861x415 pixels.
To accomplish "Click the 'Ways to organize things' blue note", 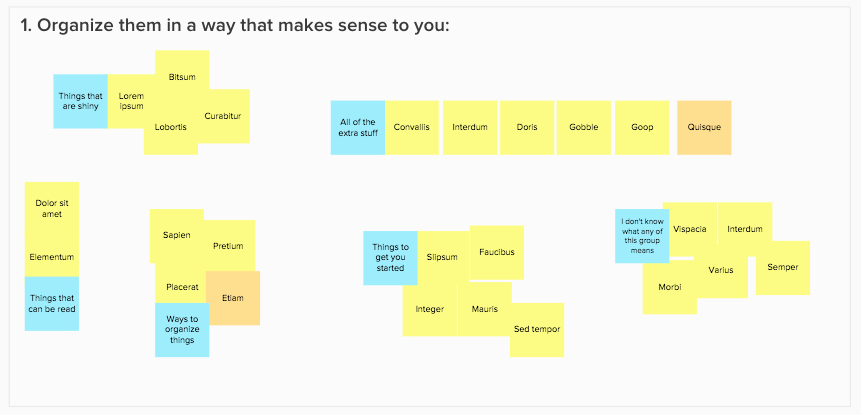I will 182,330.
